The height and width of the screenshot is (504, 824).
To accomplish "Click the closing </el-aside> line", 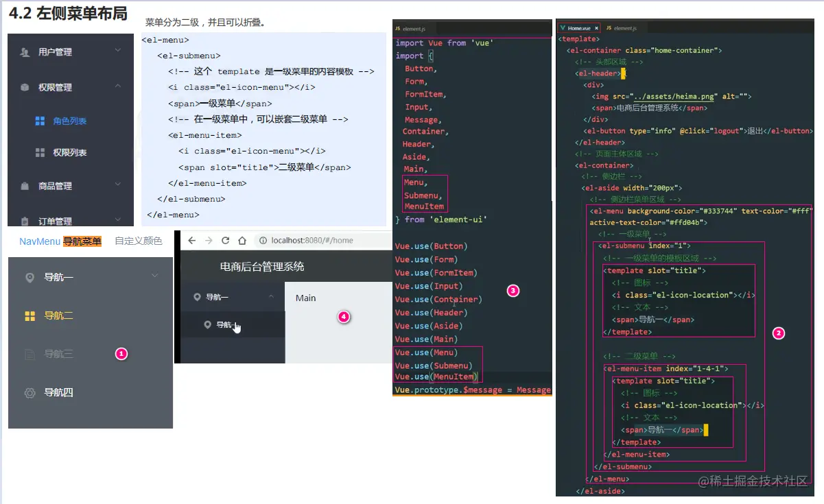I will coord(600,491).
